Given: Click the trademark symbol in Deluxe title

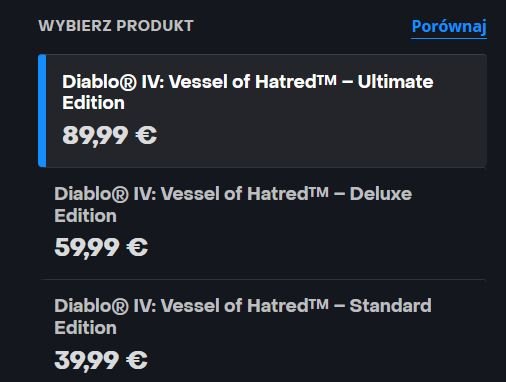Looking at the screenshot, I should pyautogui.click(x=319, y=192).
